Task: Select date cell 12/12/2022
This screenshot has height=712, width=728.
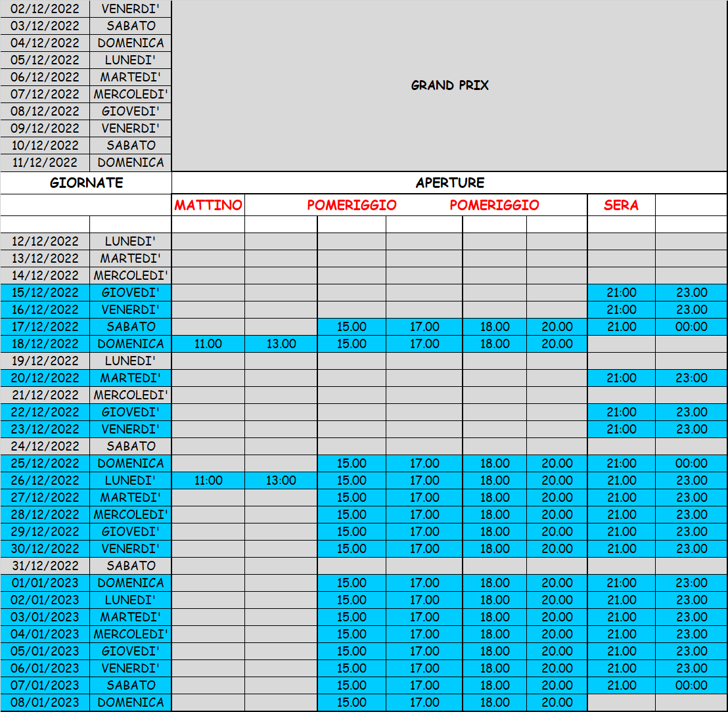Action: [x=45, y=241]
